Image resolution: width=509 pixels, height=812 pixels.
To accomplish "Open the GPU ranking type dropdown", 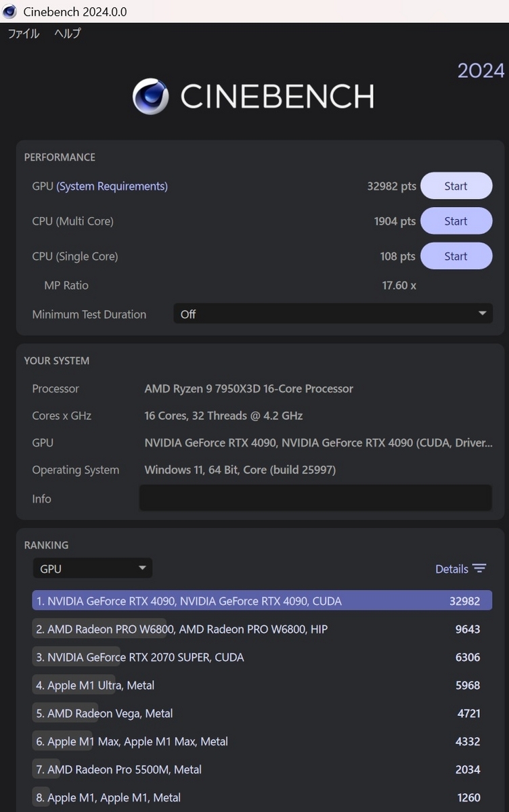I will (x=93, y=568).
